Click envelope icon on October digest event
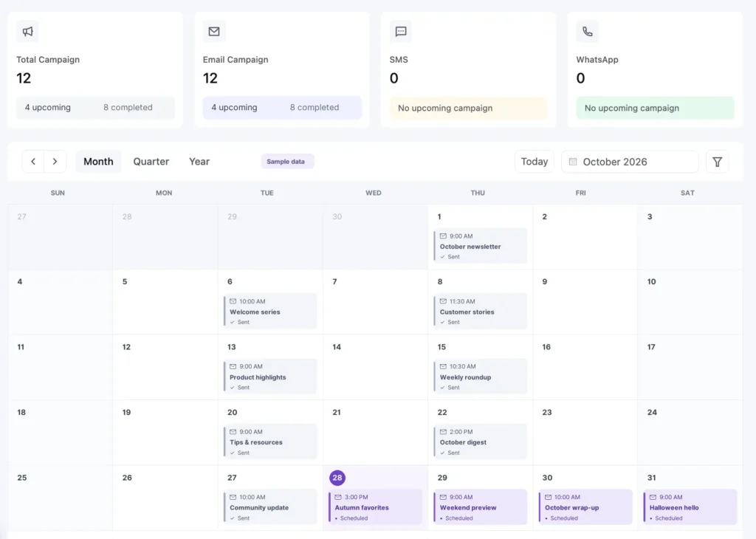The height and width of the screenshot is (539, 756). 443,432
